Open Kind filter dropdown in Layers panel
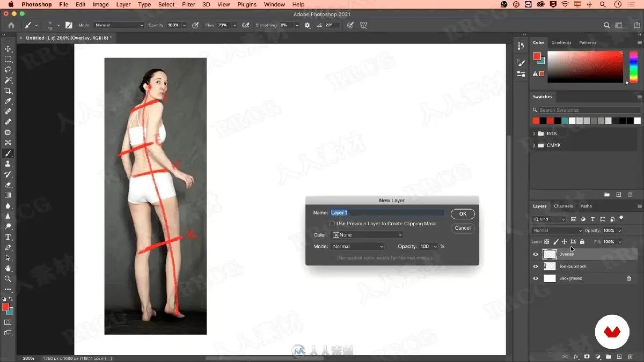This screenshot has height=362, width=644. pos(550,219)
